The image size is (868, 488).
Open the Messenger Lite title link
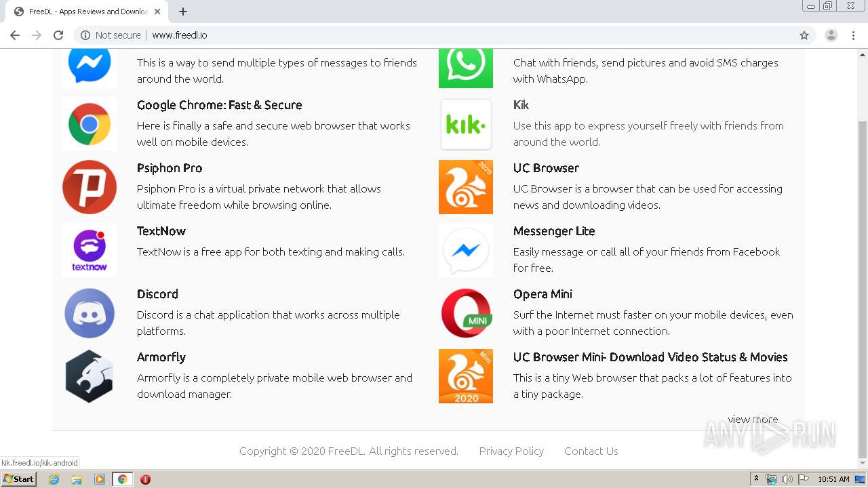click(x=554, y=231)
